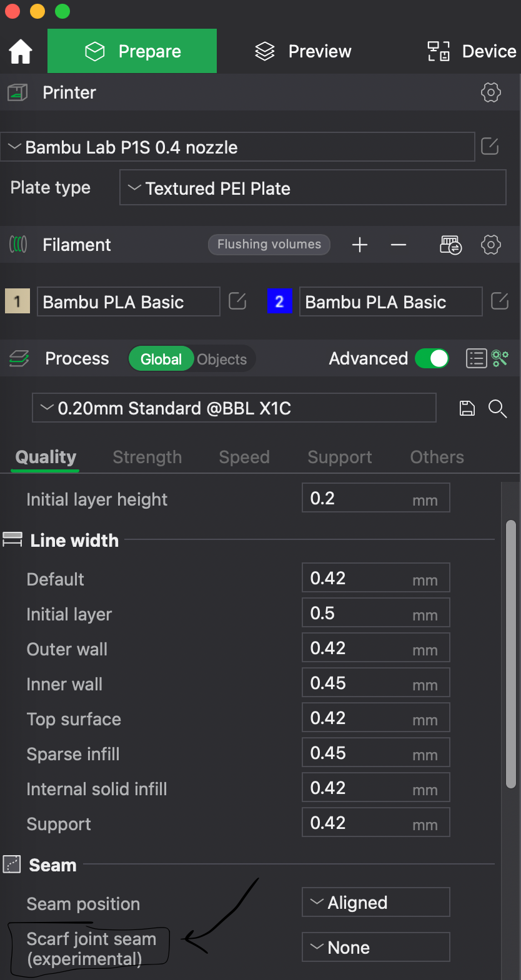Open printer settings gear icon
The image size is (521, 980).
point(491,92)
